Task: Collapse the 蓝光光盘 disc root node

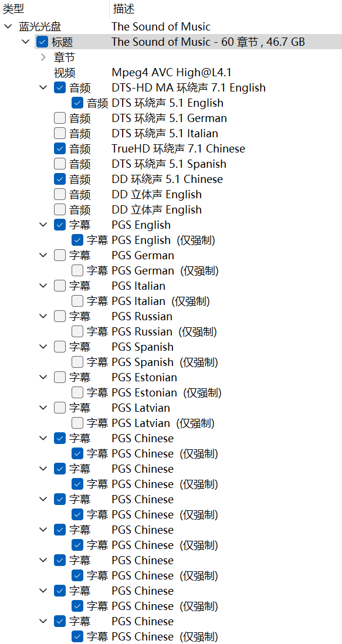Action: (8, 27)
